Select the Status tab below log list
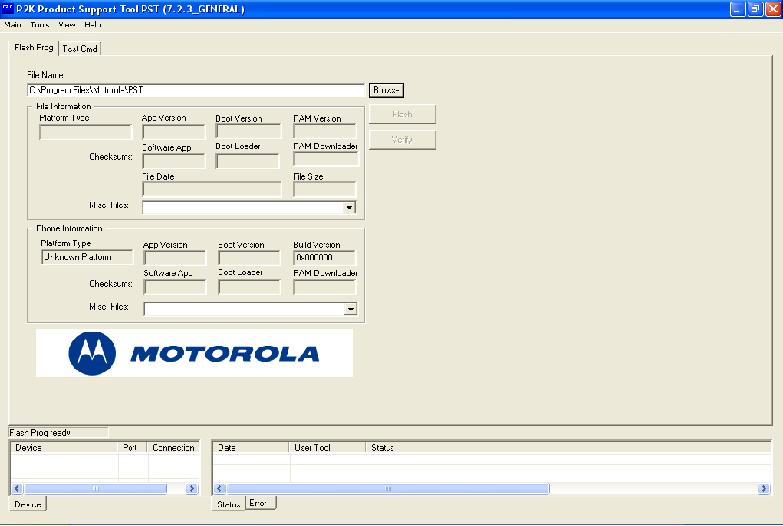The image size is (783, 526). 229,504
